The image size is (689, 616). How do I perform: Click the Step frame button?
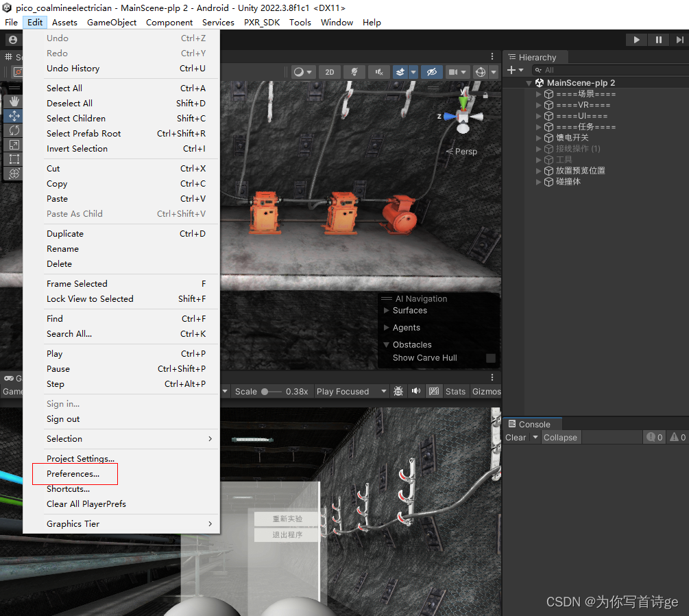pos(679,40)
